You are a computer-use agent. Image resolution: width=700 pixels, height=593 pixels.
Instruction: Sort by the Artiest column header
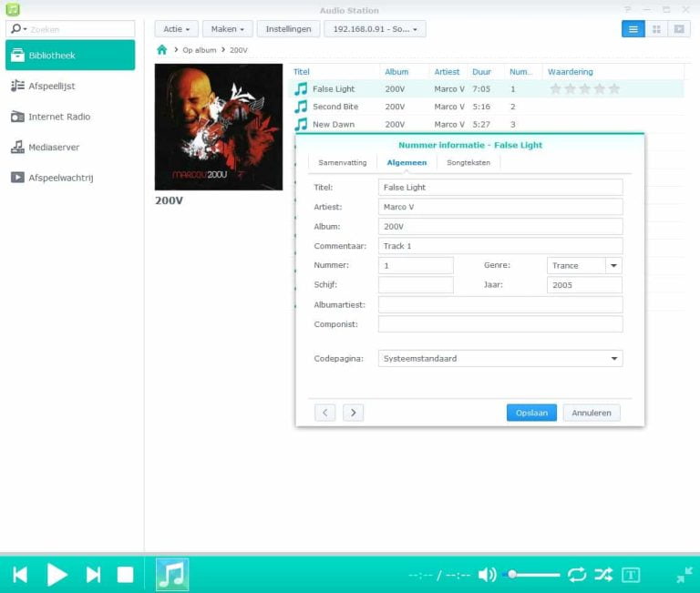(x=447, y=72)
